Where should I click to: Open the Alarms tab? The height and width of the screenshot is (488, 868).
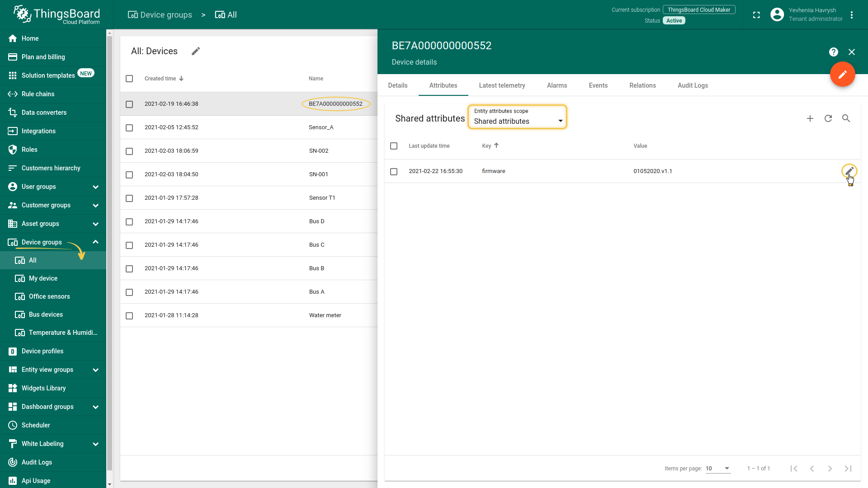coord(557,85)
